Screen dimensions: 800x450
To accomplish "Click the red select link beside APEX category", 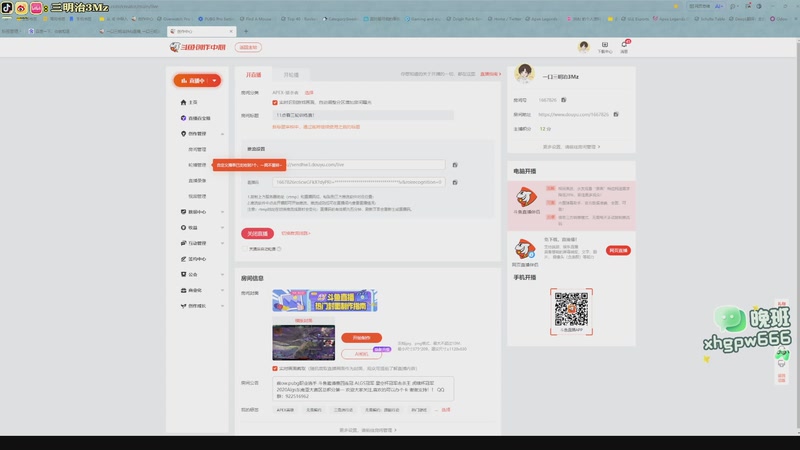I will [x=309, y=93].
